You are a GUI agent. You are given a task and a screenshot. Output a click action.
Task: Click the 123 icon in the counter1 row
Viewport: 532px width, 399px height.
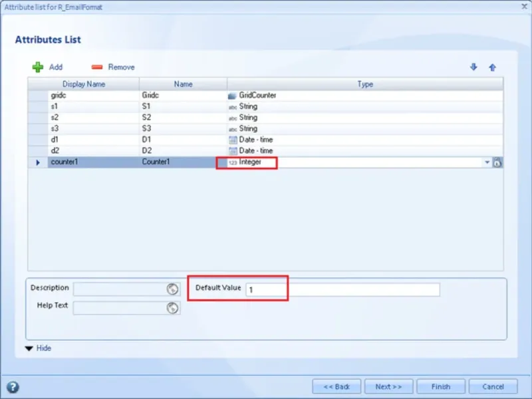233,163
